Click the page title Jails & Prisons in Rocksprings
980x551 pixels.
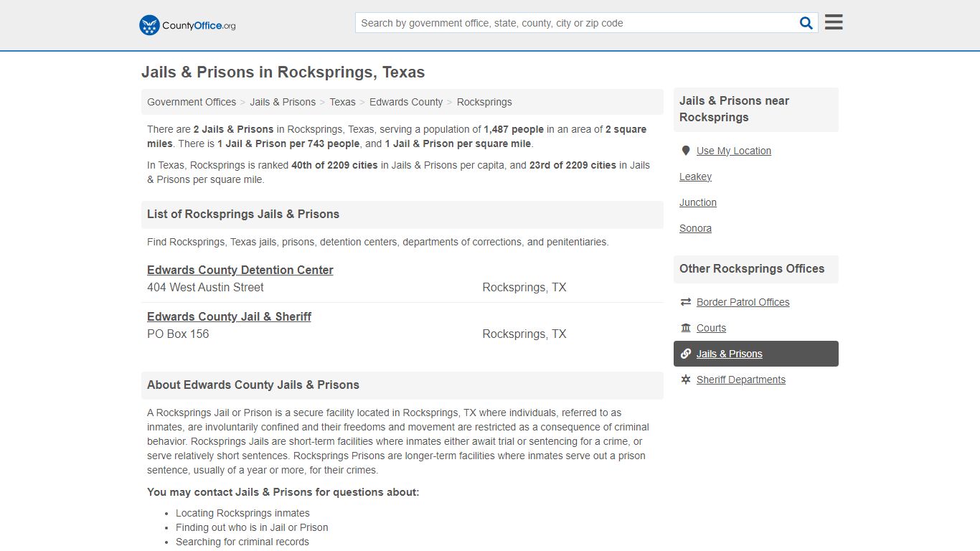[283, 72]
